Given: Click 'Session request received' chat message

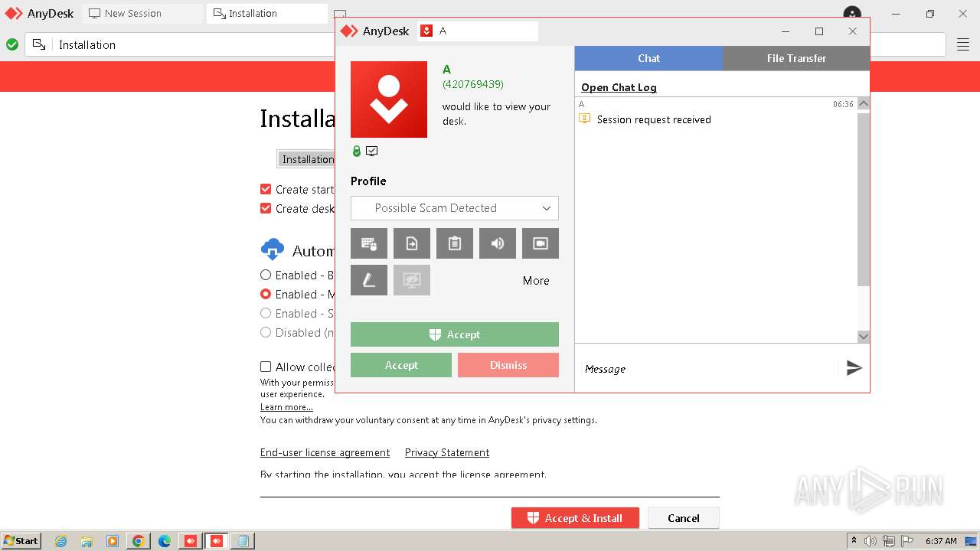Looking at the screenshot, I should (654, 119).
